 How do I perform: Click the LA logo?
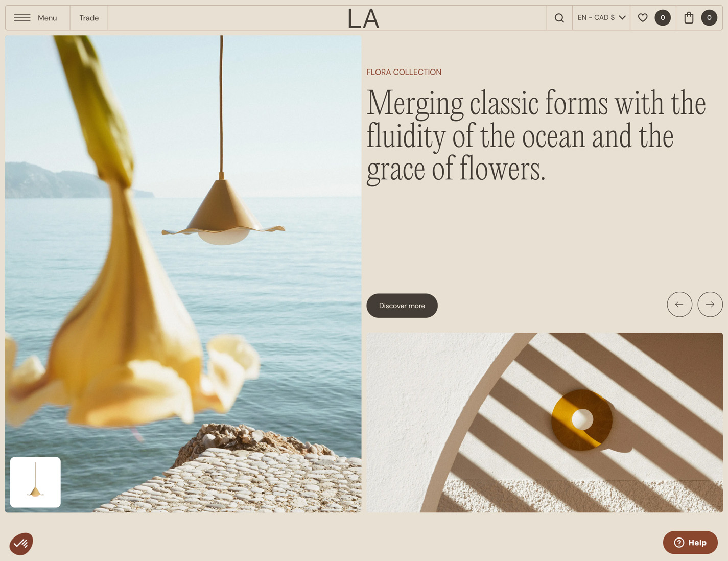[x=364, y=18]
